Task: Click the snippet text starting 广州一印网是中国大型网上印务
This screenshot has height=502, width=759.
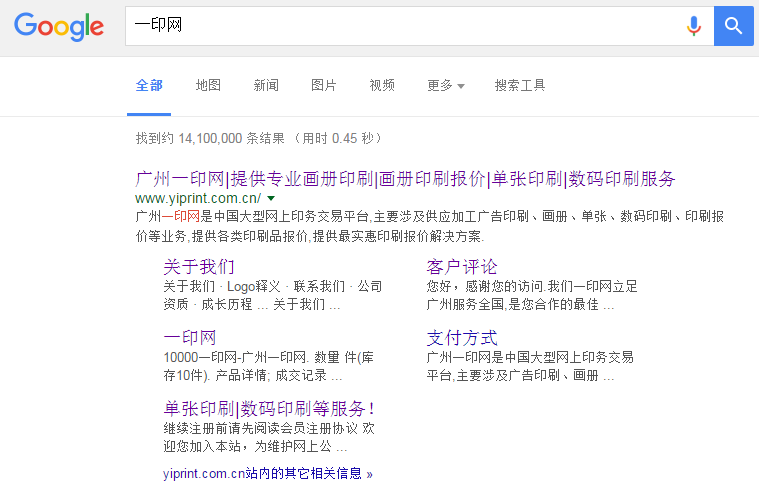Action: (429, 226)
